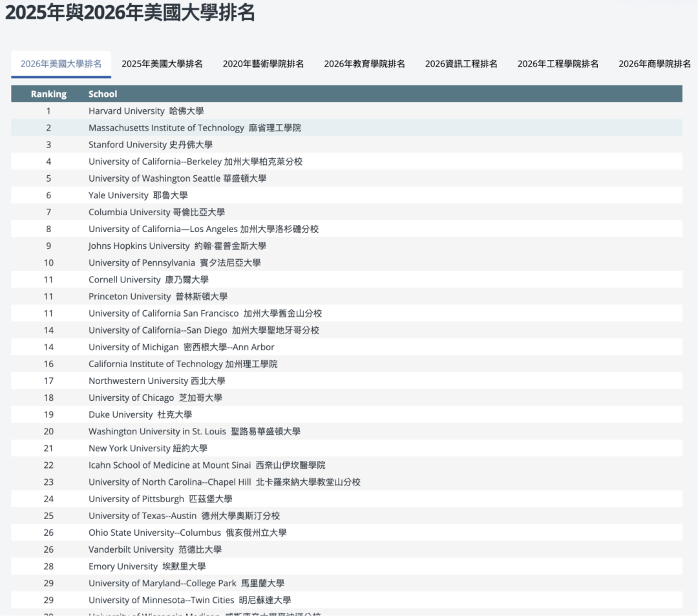This screenshot has width=698, height=616.
Task: Click ranking number 20 beside Washington University
Action: [48, 431]
